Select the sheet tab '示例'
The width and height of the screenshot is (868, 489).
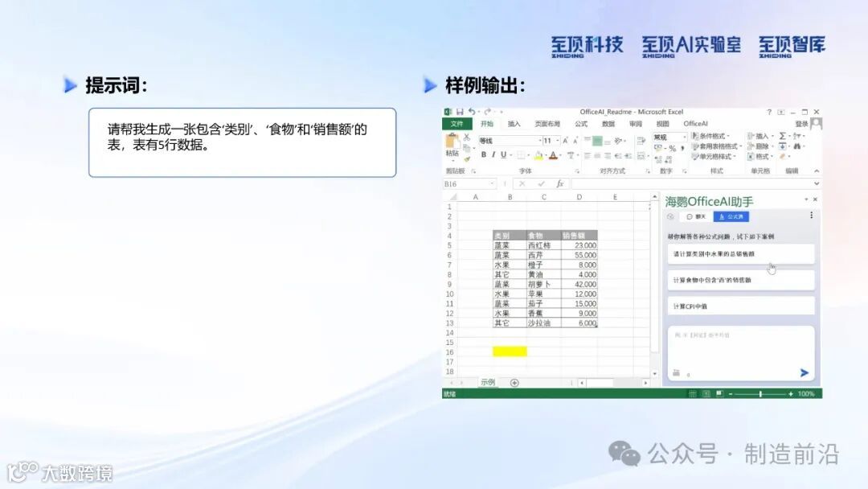tap(488, 382)
